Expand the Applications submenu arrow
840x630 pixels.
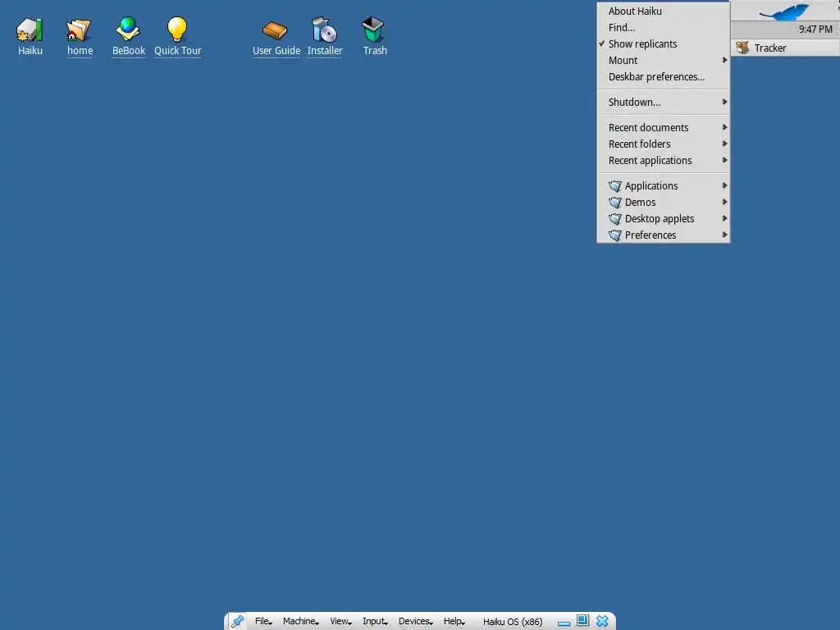pos(724,185)
